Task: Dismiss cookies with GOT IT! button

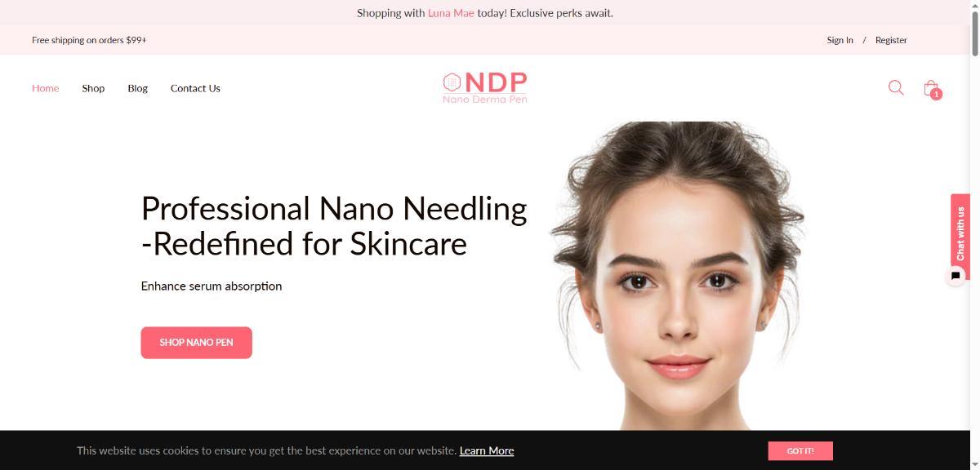Action: point(800,450)
